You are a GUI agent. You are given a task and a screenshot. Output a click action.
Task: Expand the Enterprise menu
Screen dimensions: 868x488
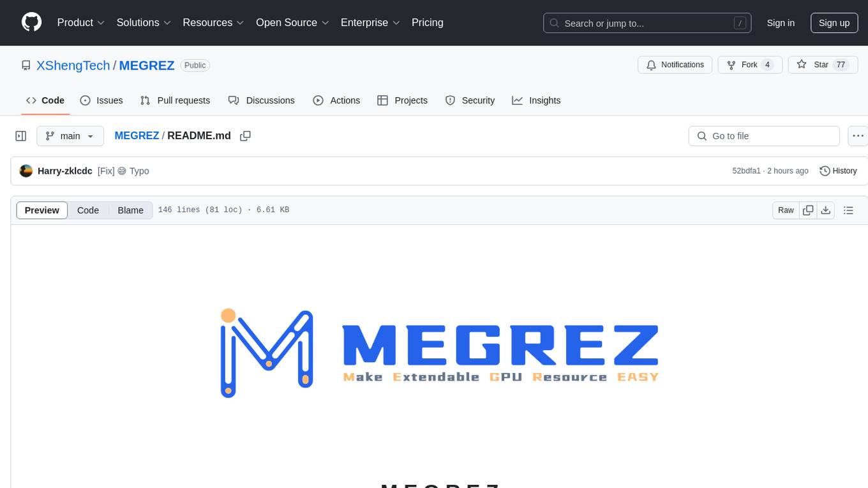tap(370, 22)
